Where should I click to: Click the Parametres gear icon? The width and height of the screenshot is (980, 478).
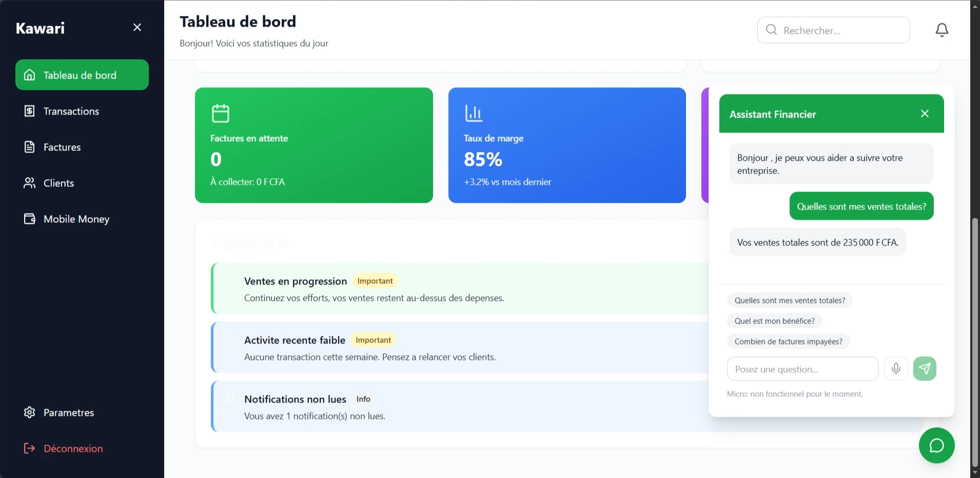[x=29, y=412]
